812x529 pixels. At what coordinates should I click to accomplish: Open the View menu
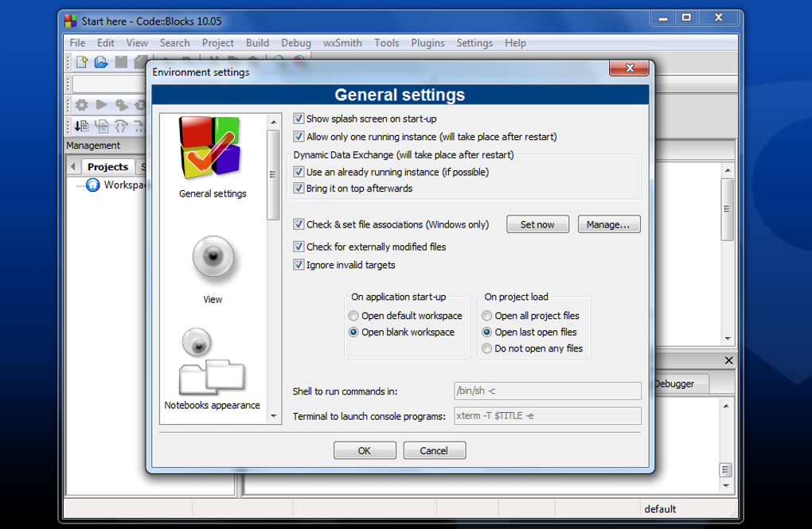tap(137, 43)
